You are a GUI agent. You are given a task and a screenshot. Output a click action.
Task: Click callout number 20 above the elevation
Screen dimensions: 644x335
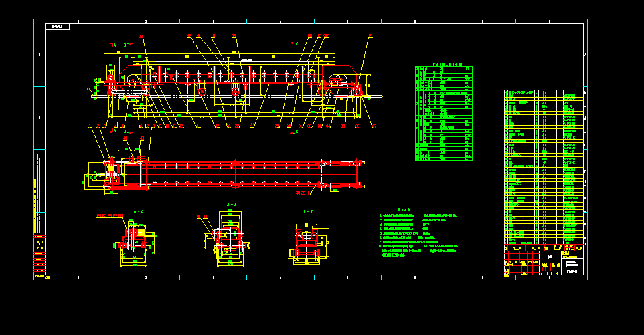coord(310,36)
